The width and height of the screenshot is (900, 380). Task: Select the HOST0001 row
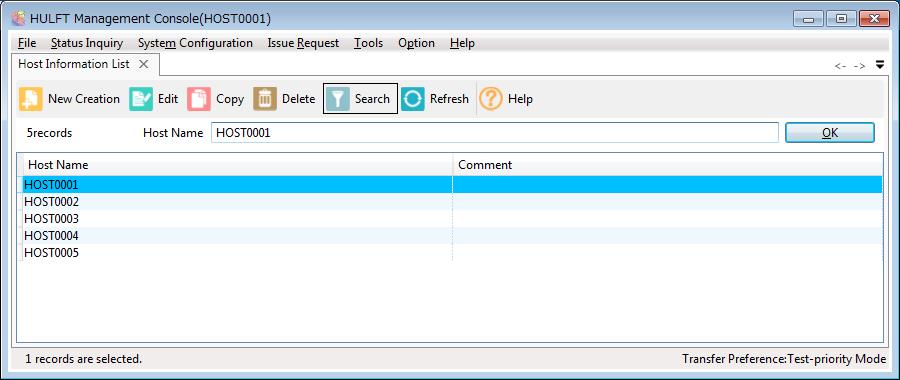(x=452, y=185)
